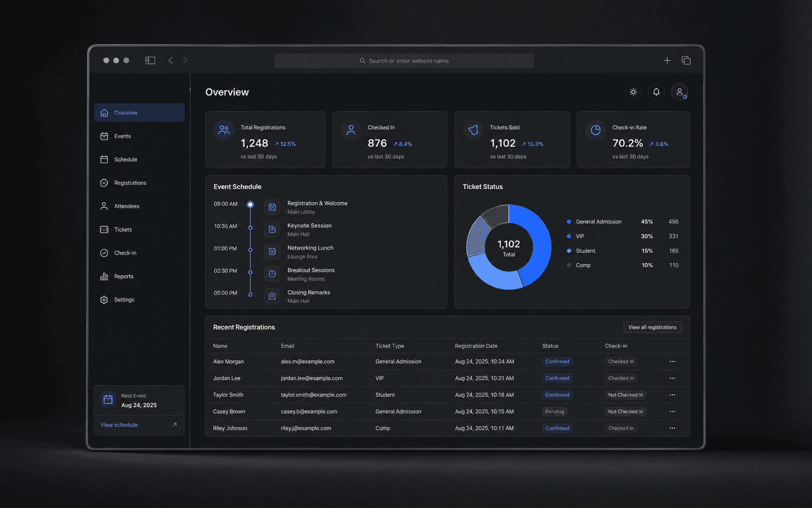Select Overview in the sidebar
This screenshot has width=812, height=508.
pos(139,113)
